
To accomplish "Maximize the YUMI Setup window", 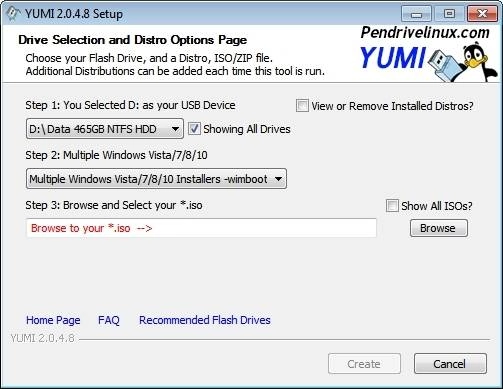I will 449,14.
